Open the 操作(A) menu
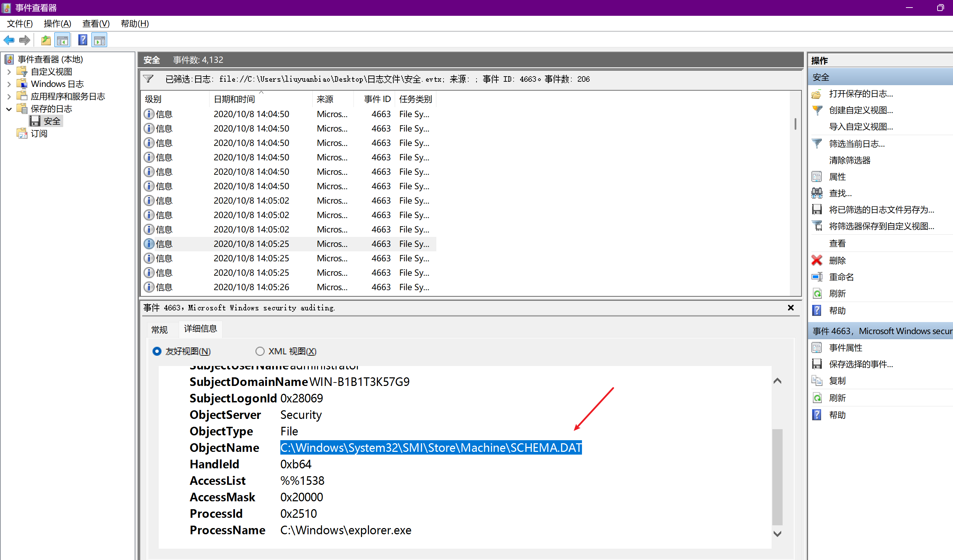 57,23
